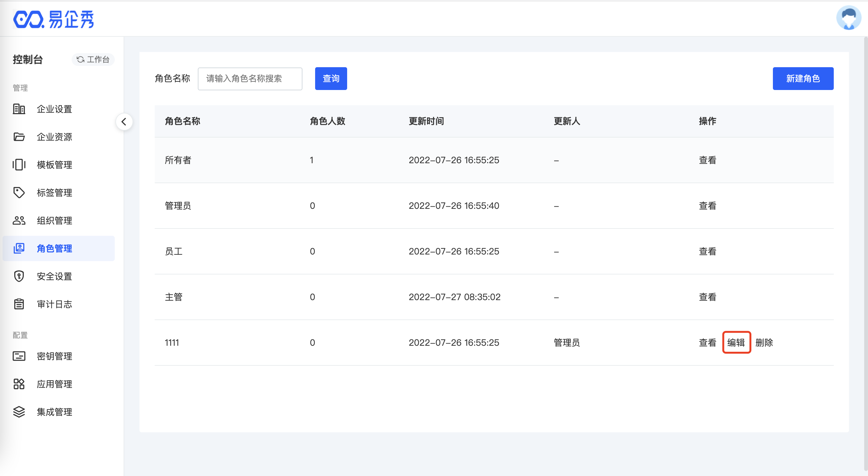Click the 新建角色 button
This screenshot has height=476, width=868.
[803, 79]
